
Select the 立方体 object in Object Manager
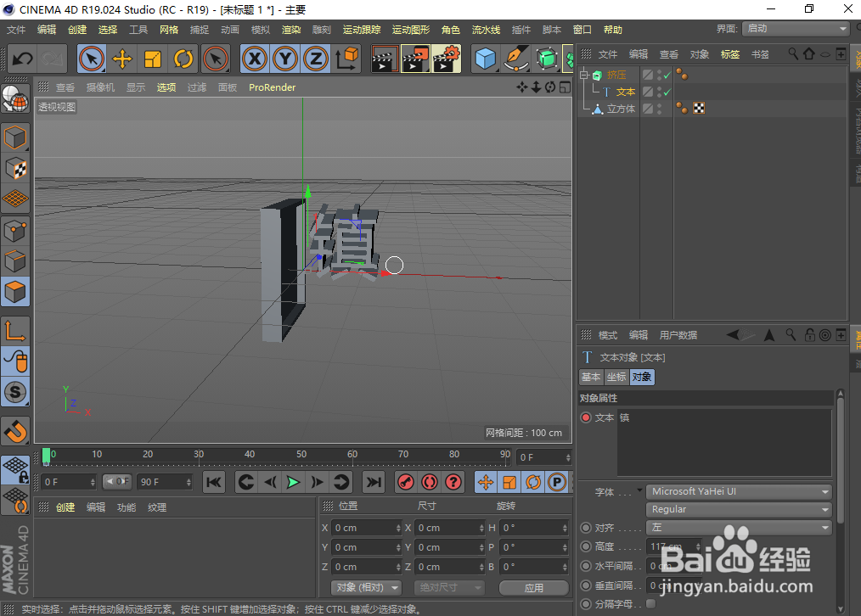coord(621,109)
